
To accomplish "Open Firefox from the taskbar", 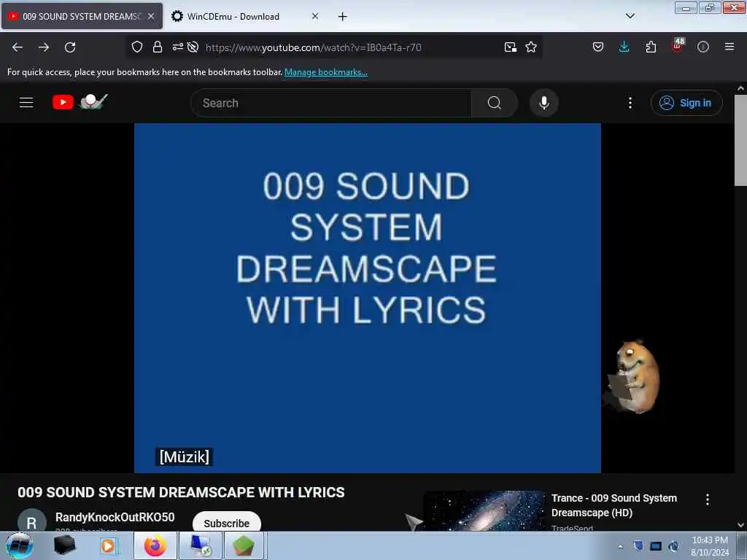I will point(155,545).
